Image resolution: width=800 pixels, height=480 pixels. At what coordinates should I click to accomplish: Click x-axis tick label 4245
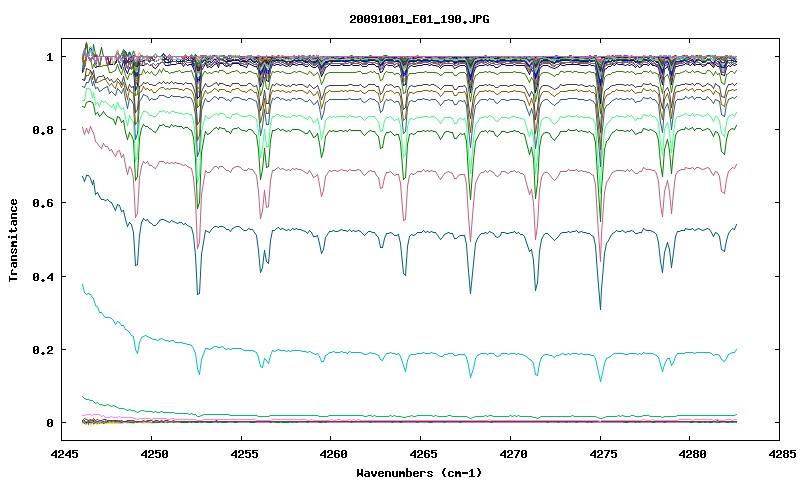(x=62, y=453)
